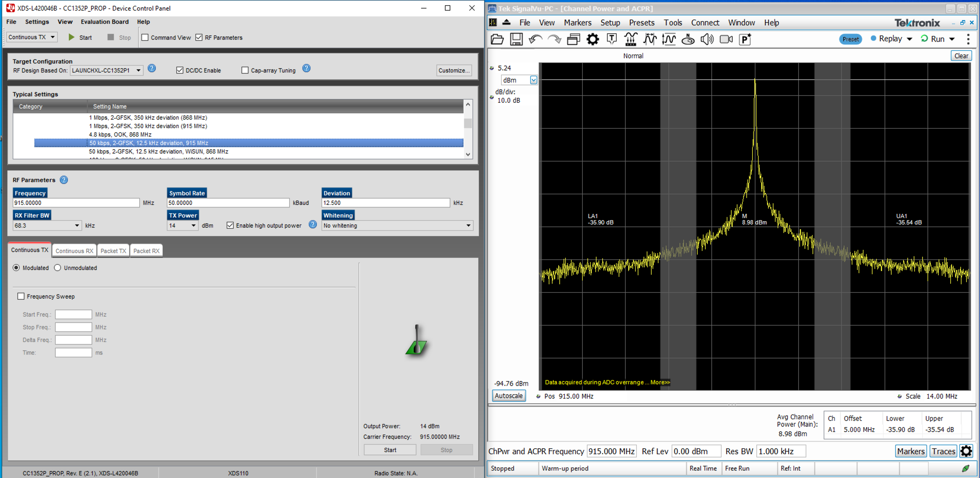The height and width of the screenshot is (478, 980).
Task: Switch to the Packet TX tab
Action: [x=113, y=251]
